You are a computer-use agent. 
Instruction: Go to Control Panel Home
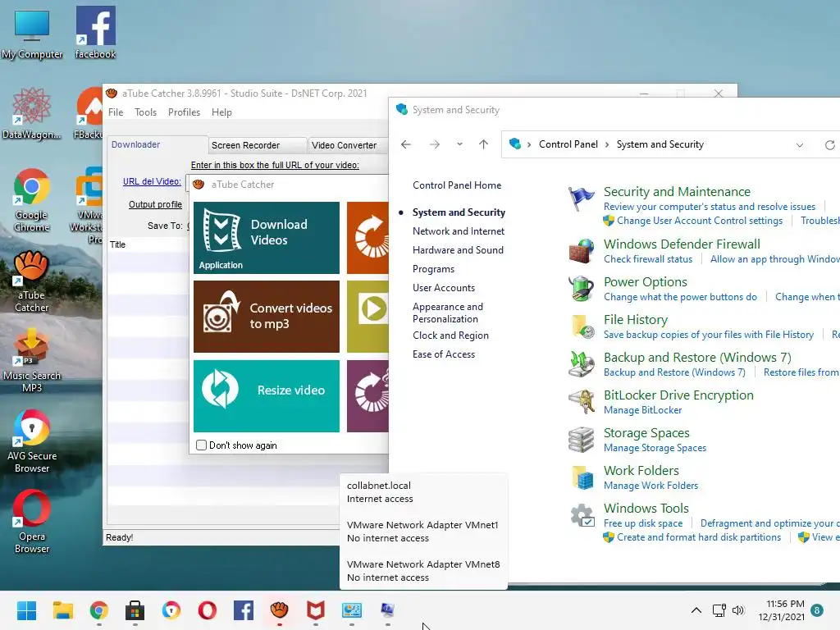point(457,185)
